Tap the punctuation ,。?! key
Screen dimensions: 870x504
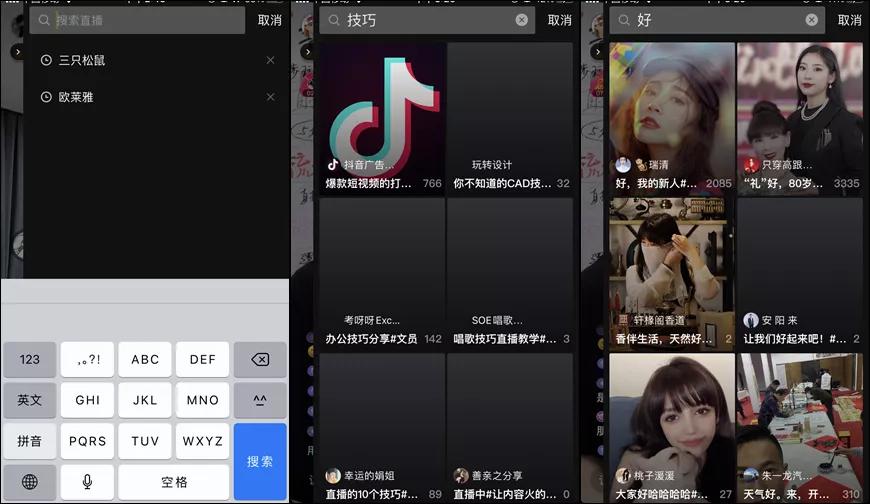[87, 359]
